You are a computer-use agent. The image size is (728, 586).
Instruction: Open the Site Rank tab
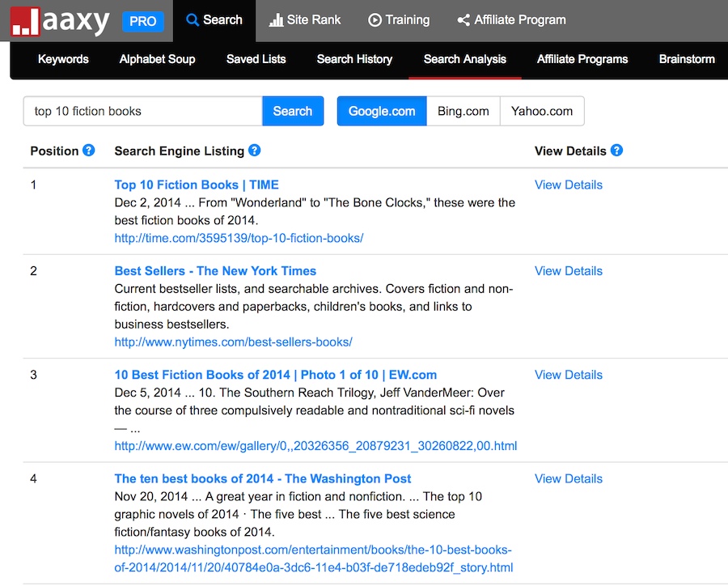[x=305, y=20]
